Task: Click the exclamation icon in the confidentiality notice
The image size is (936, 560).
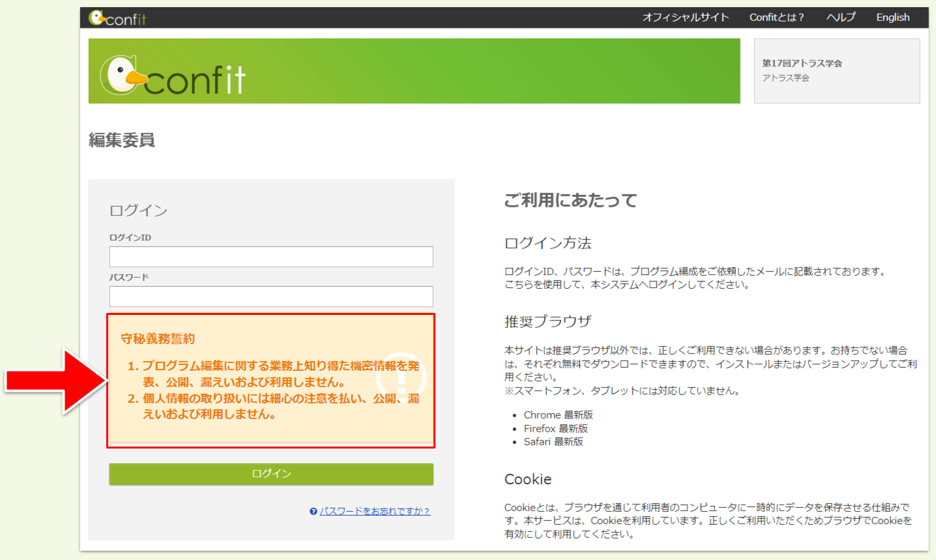Action: pos(401,377)
